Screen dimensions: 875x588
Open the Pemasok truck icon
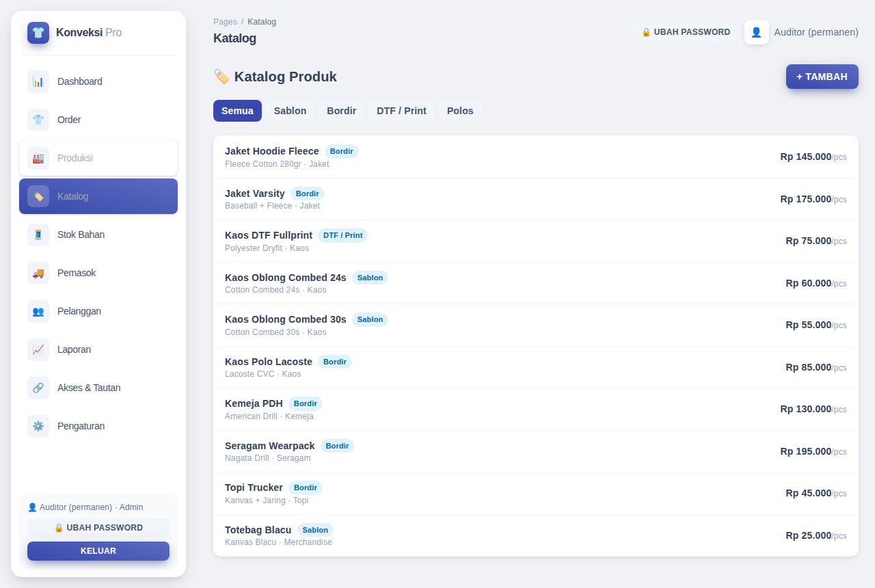click(x=38, y=273)
